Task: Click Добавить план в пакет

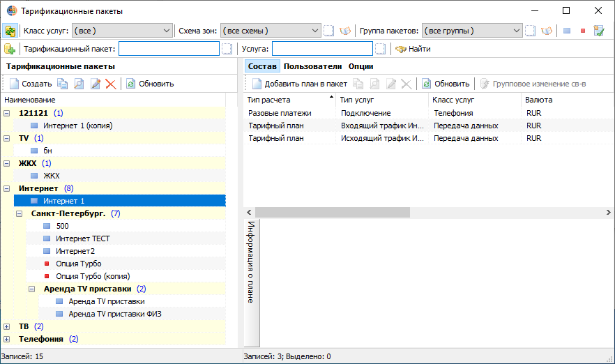Action: pos(300,84)
